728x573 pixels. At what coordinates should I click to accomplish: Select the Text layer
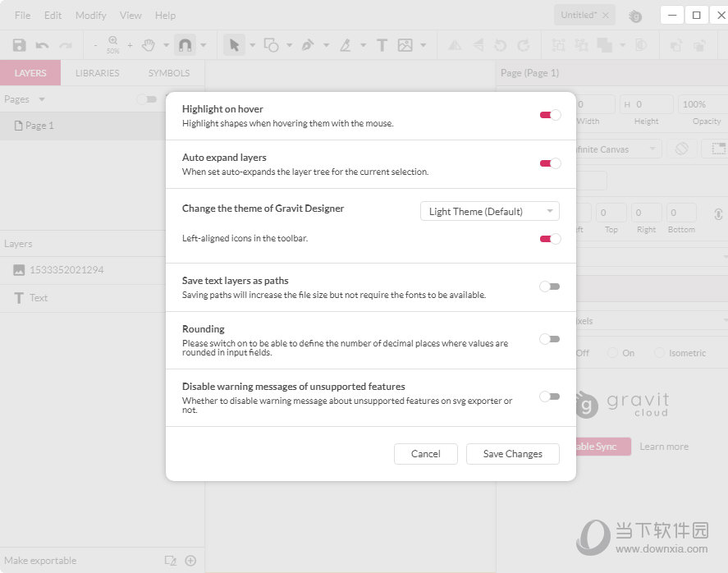pyautogui.click(x=83, y=298)
